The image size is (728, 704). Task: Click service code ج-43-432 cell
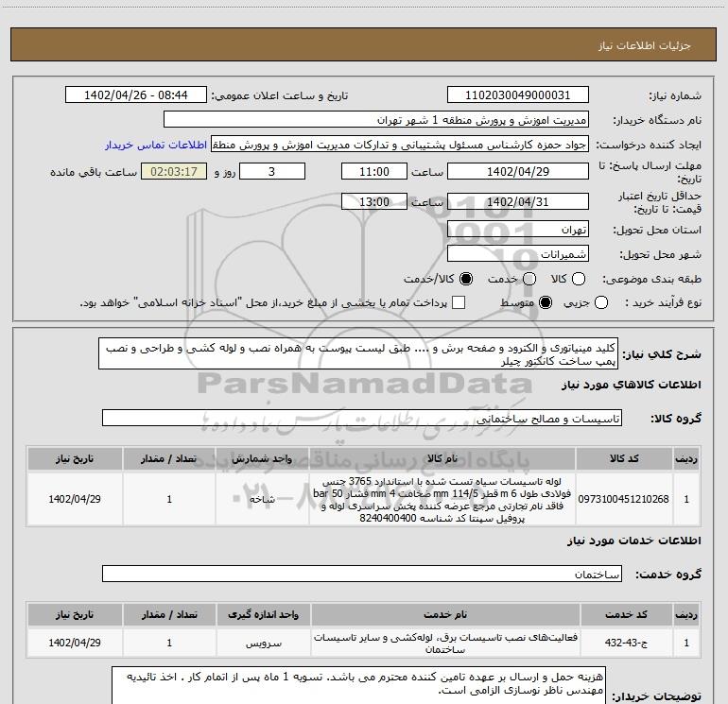(x=626, y=643)
